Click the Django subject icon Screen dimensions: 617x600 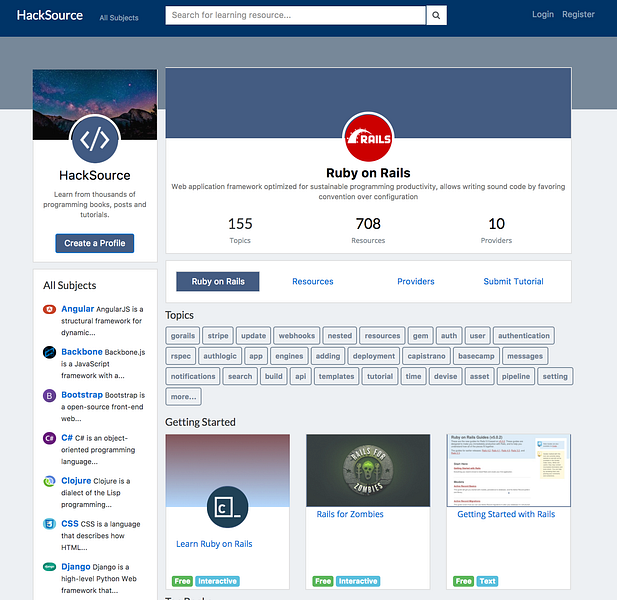(x=49, y=567)
